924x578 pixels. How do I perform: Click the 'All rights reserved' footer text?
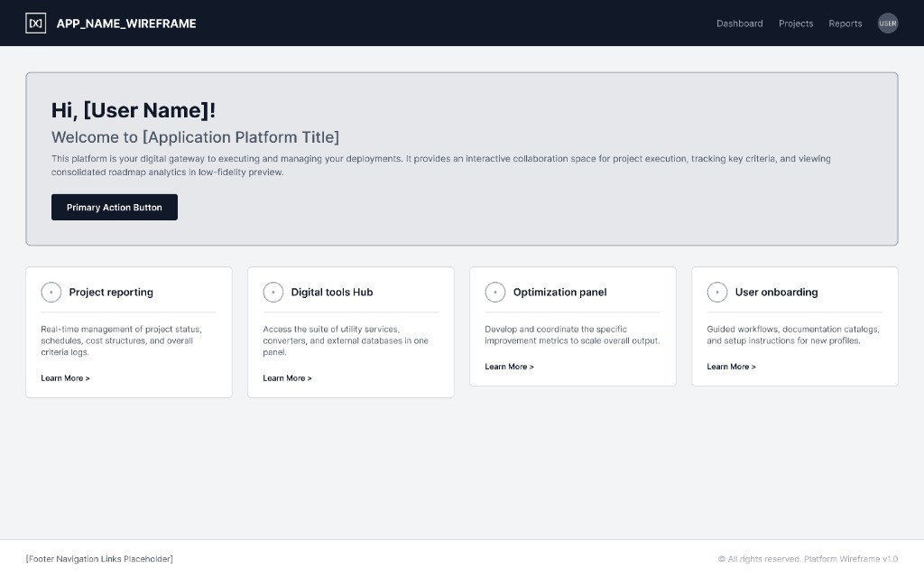(808, 558)
